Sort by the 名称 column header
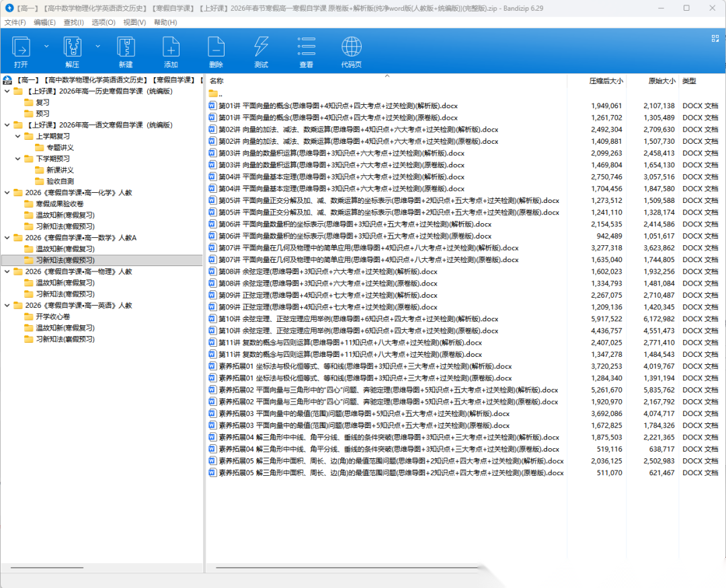Screen dimensions: 726x588 pos(216,81)
